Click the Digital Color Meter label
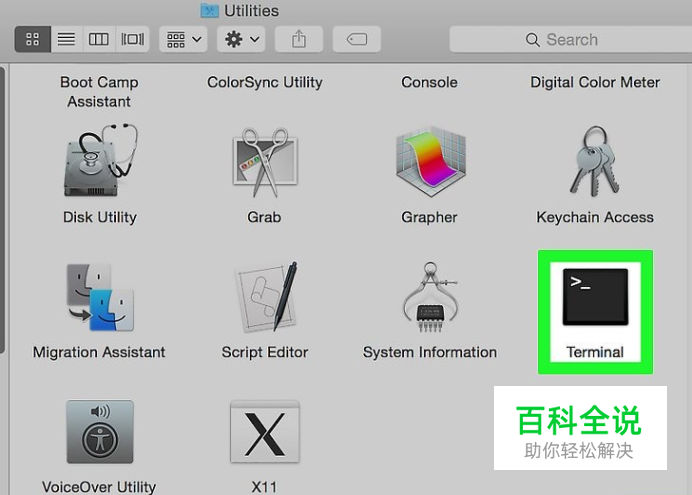 pyautogui.click(x=595, y=82)
